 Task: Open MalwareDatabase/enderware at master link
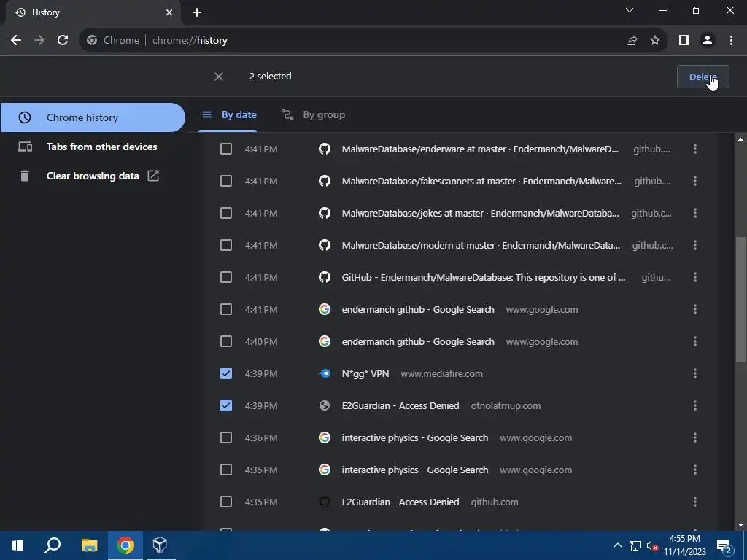click(480, 149)
